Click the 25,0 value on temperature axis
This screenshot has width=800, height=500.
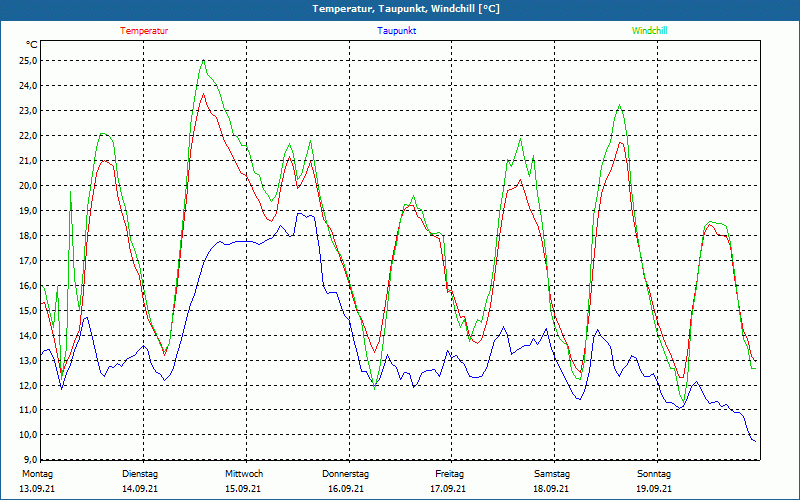click(x=28, y=60)
